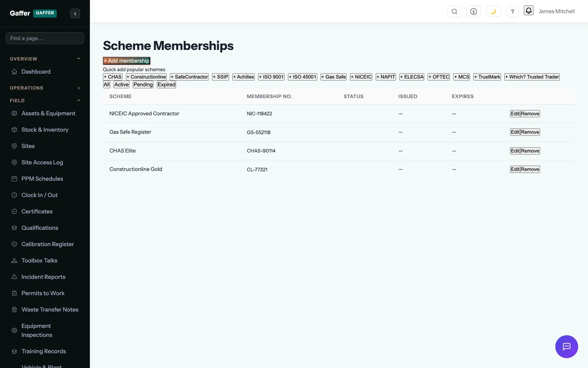The height and width of the screenshot is (368, 588).
Task: Quick add SafeContractor scheme
Action: (189, 77)
